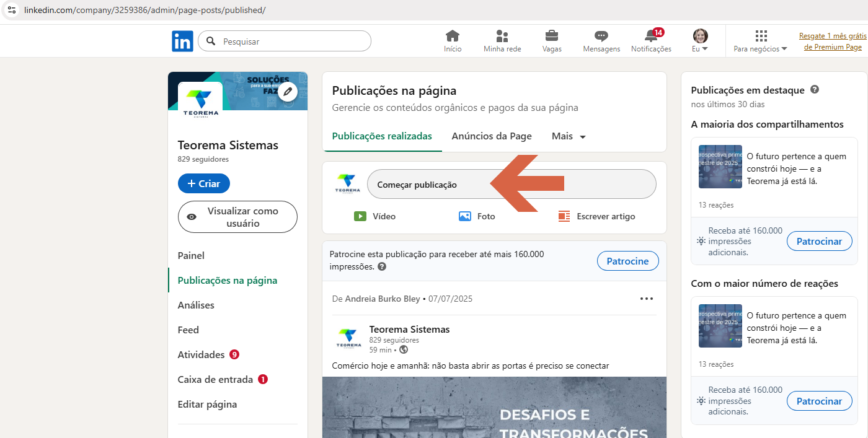Click the search magnifier icon
The height and width of the screenshot is (438, 868).
211,41
